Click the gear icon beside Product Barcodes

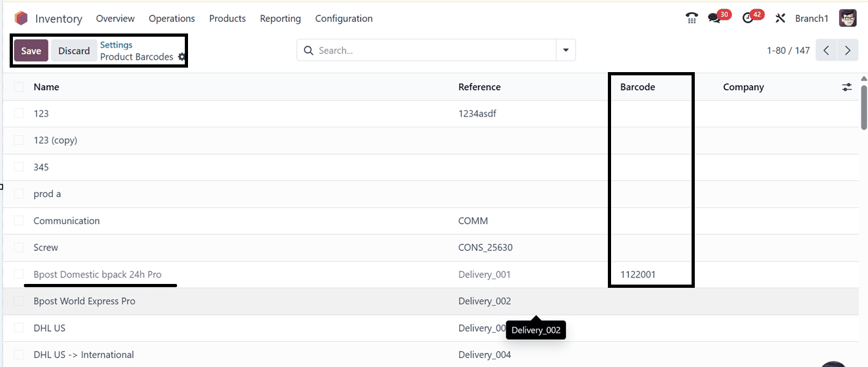click(x=182, y=57)
